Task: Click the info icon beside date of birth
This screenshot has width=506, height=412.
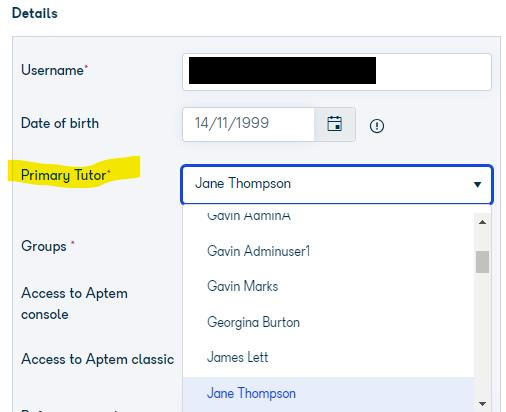Action: [377, 126]
